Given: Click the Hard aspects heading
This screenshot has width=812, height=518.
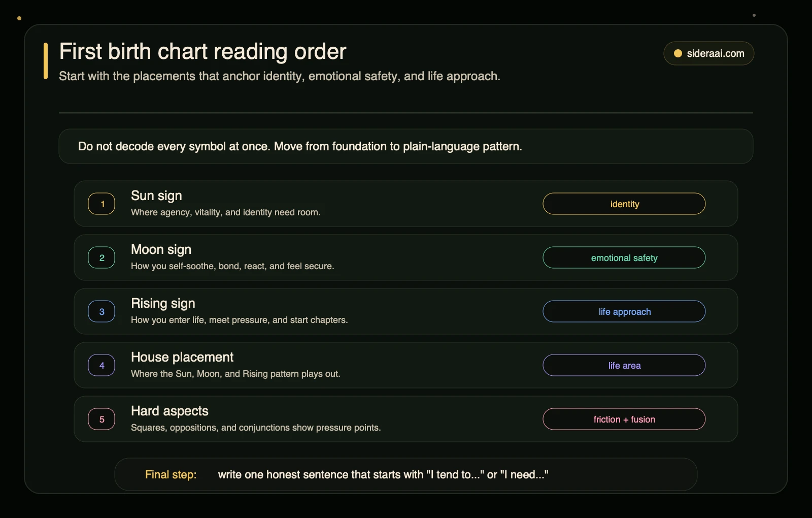Looking at the screenshot, I should tap(170, 411).
